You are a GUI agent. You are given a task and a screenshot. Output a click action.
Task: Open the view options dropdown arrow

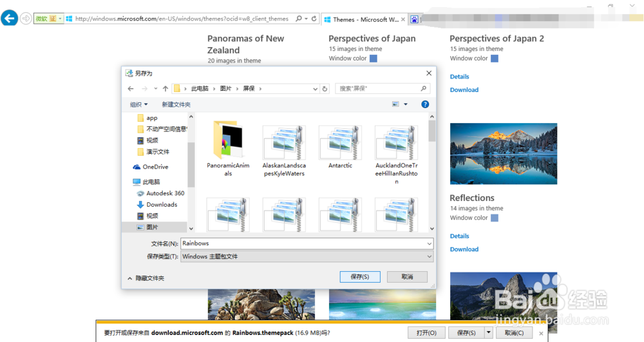[x=405, y=104]
